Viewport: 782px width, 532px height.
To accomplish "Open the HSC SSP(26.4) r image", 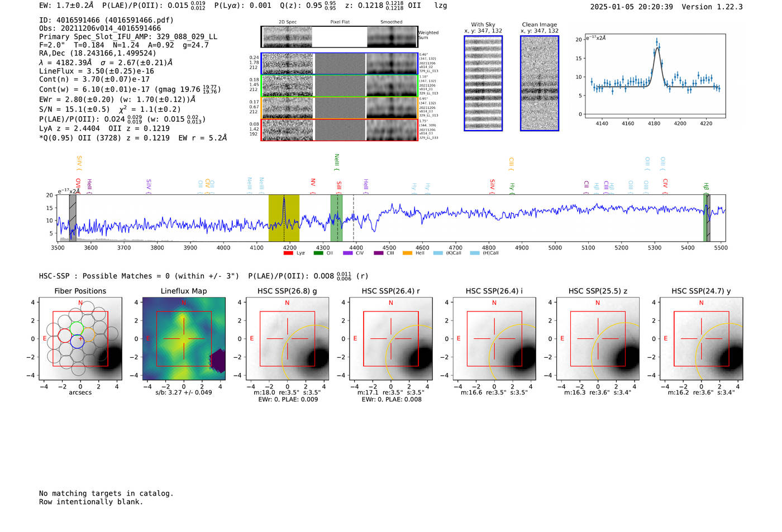I will pos(390,339).
